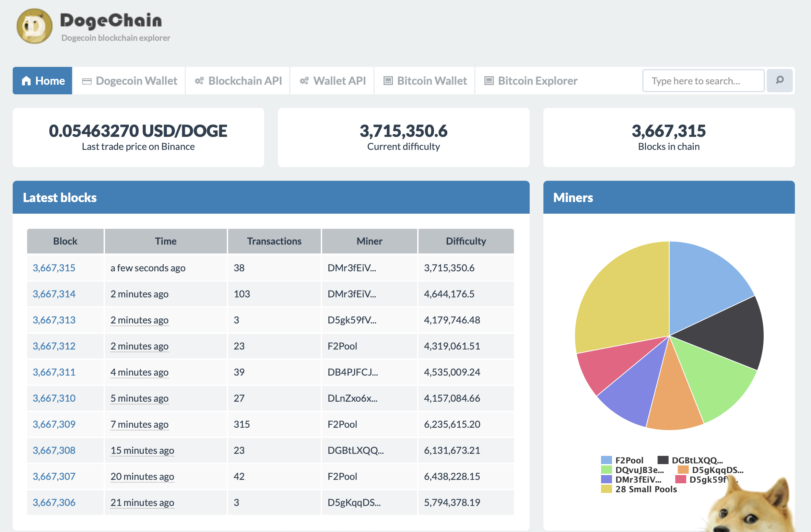The image size is (811, 532).
Task: Click transactions value 315
Action: click(x=242, y=424)
